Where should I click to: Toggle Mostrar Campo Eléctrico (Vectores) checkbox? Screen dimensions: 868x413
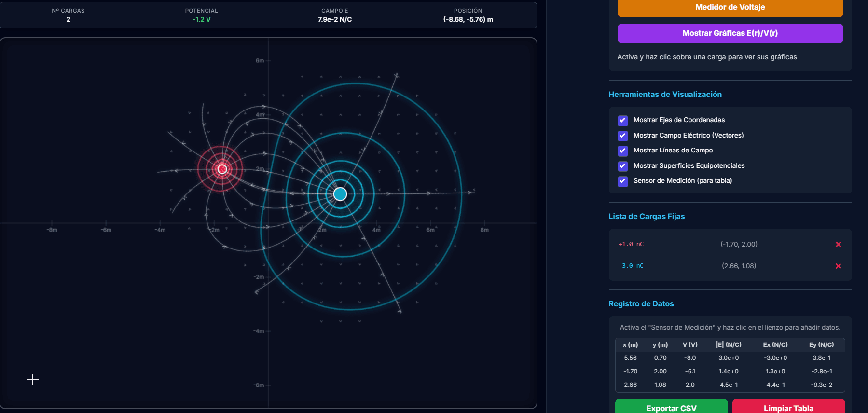(x=623, y=136)
